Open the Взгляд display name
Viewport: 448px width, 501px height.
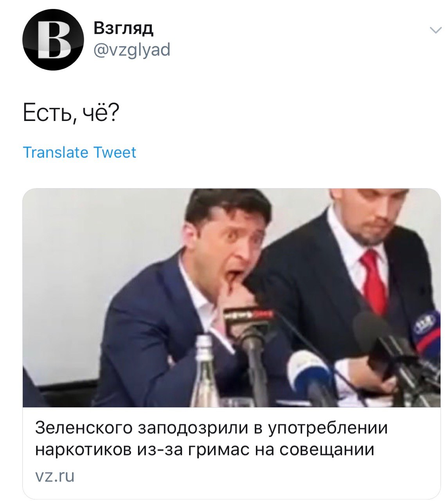pyautogui.click(x=124, y=28)
